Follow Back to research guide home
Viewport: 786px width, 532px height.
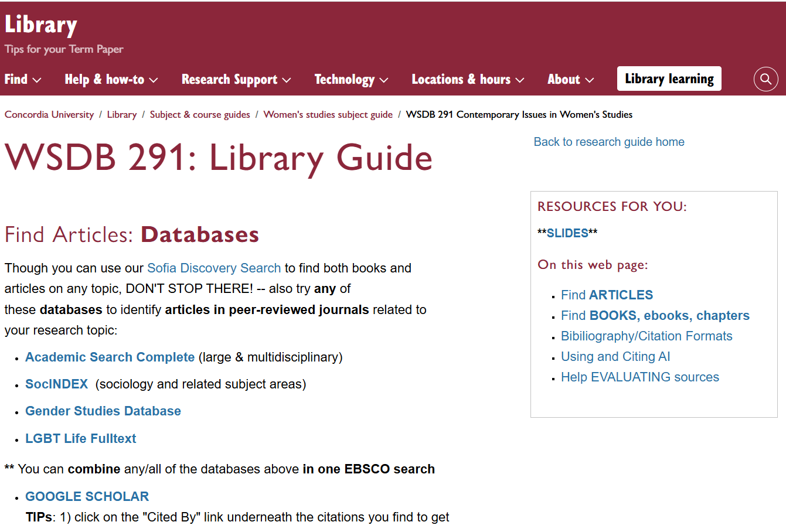click(x=608, y=141)
